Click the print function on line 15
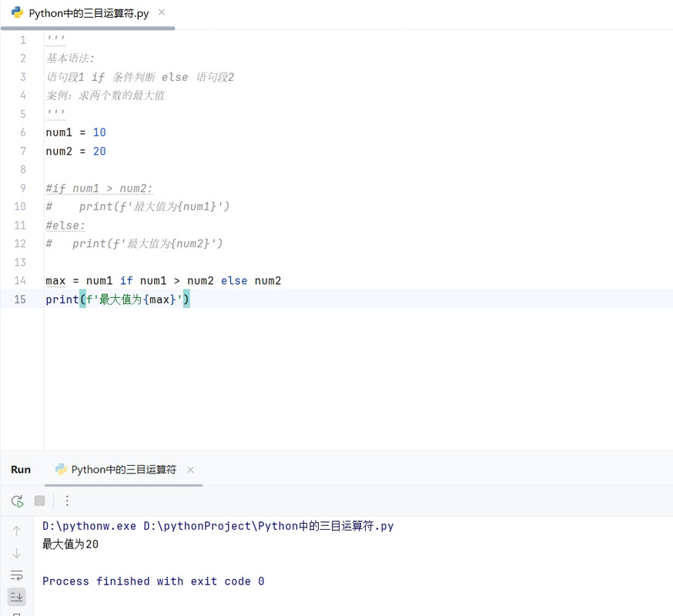673x616 pixels. pyautogui.click(x=62, y=300)
